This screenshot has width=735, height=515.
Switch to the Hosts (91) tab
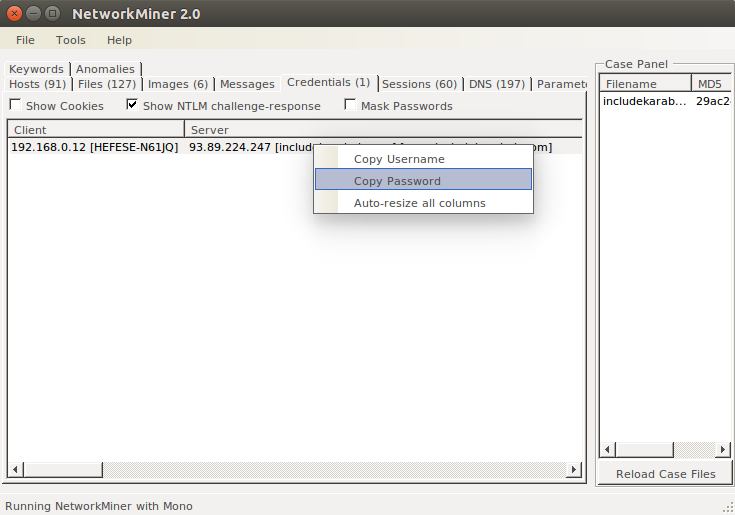(38, 84)
